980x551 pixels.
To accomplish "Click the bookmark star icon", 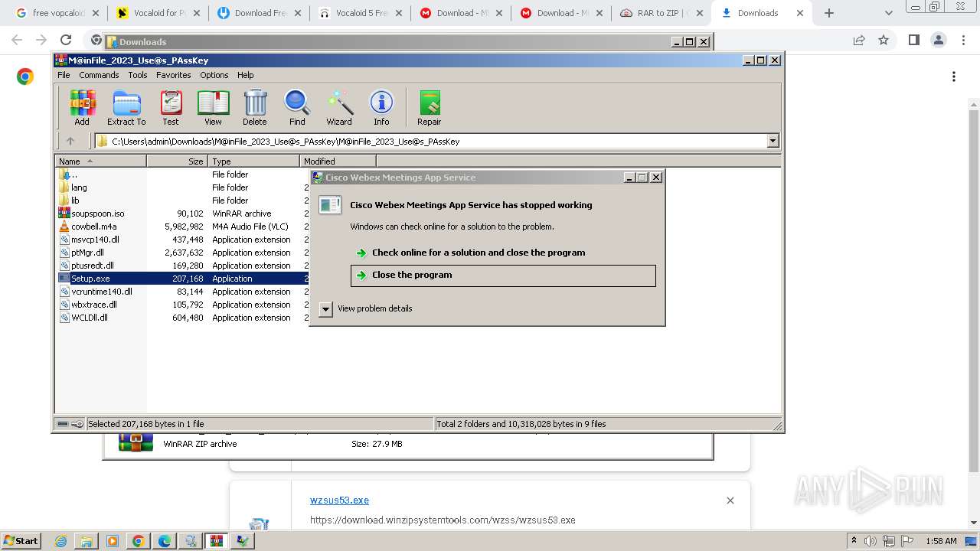I will [884, 41].
